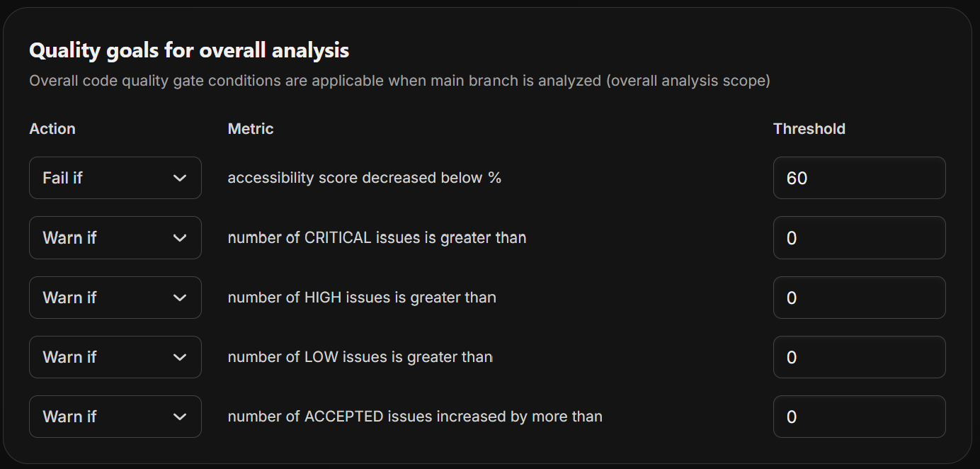The height and width of the screenshot is (469, 980).
Task: Select the threshold field for CRITICAL issues
Action: [859, 237]
